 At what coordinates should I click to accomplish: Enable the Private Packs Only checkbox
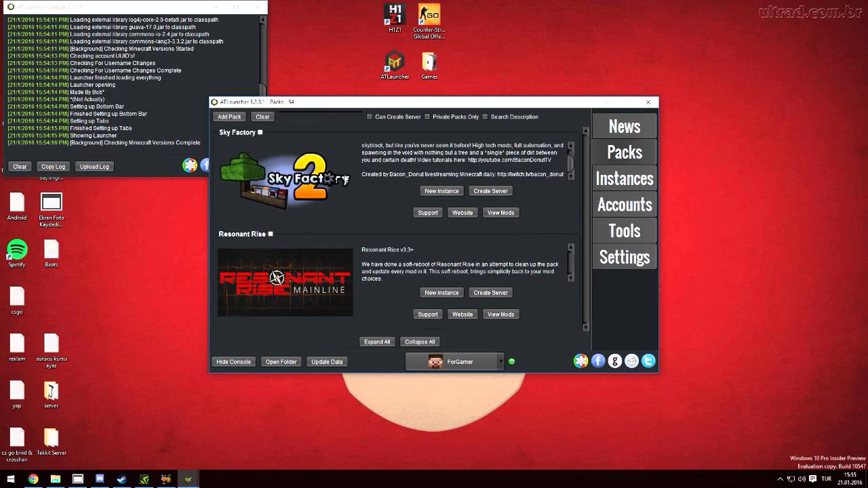coord(427,117)
